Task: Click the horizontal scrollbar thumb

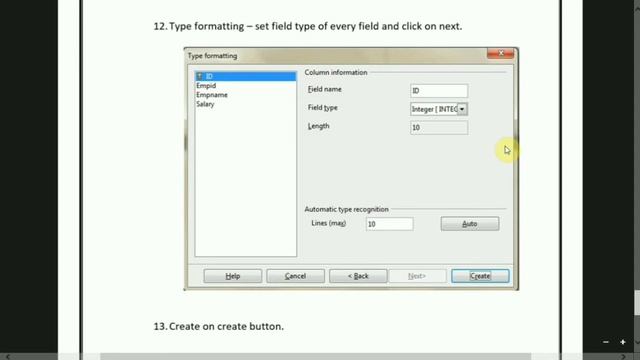Action: click(x=316, y=357)
